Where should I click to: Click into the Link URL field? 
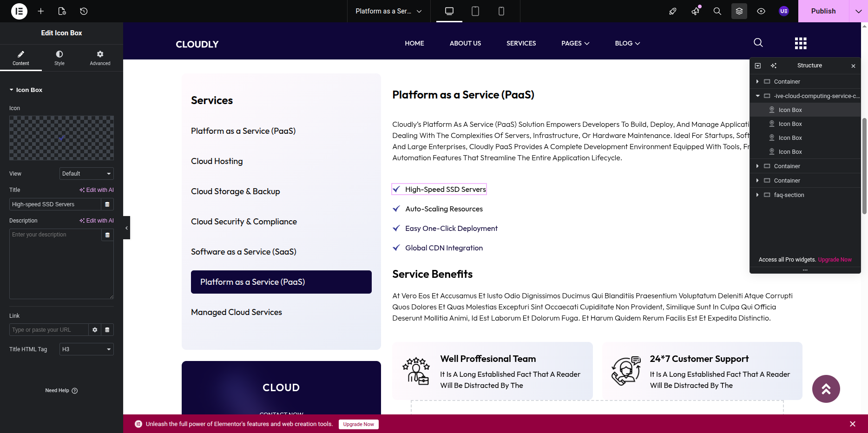pyautogui.click(x=49, y=330)
